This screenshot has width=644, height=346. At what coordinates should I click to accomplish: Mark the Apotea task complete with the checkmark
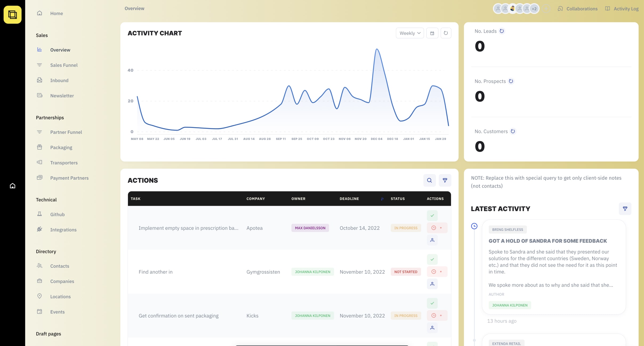click(x=432, y=215)
